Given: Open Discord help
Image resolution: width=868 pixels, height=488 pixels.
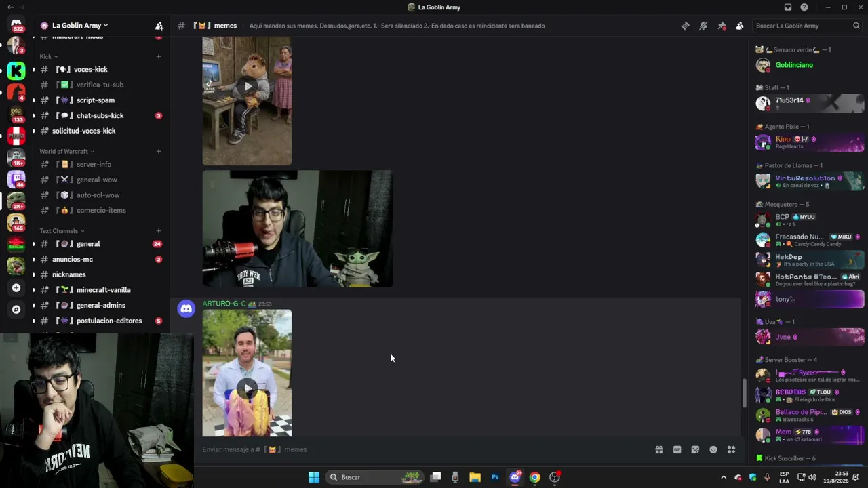Looking at the screenshot, I should coord(804,7).
